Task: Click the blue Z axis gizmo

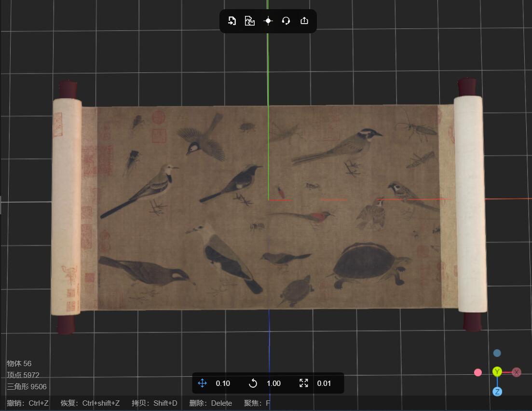Action: [497, 392]
